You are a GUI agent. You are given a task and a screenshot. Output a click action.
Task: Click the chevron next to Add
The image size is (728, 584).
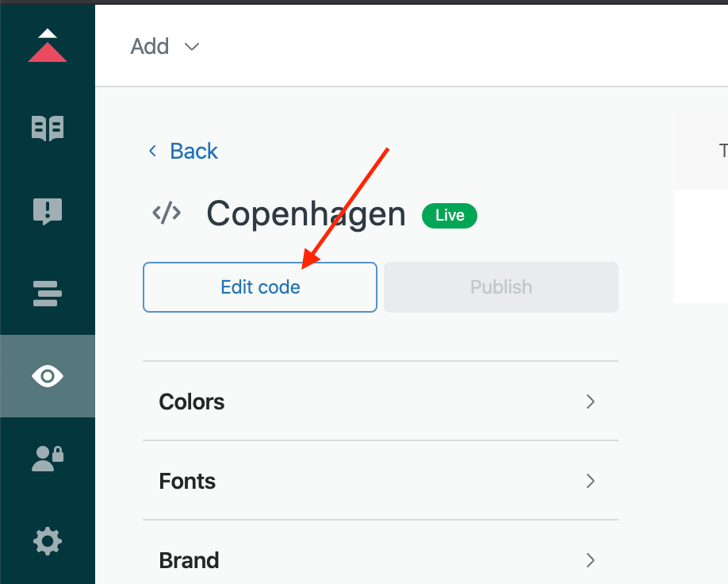[192, 47]
